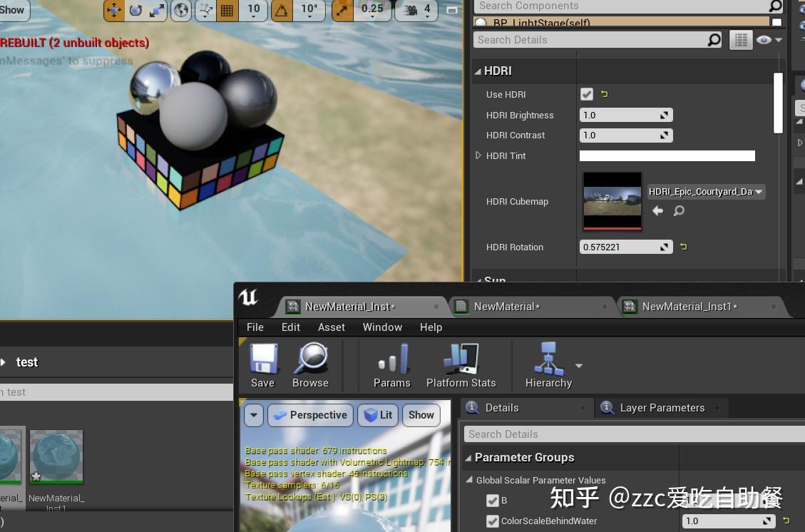The width and height of the screenshot is (805, 532).
Task: Open rotation snap 10° dropdown
Action: (x=309, y=10)
